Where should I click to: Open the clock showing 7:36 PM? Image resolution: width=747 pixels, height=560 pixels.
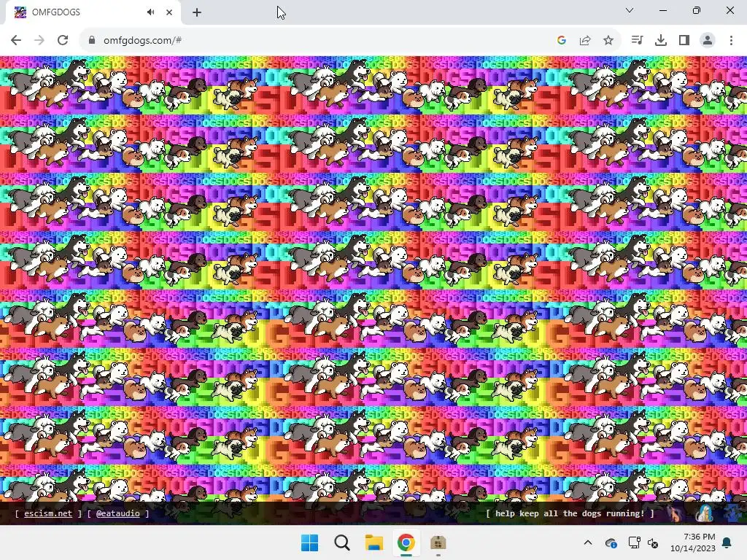tap(693, 542)
